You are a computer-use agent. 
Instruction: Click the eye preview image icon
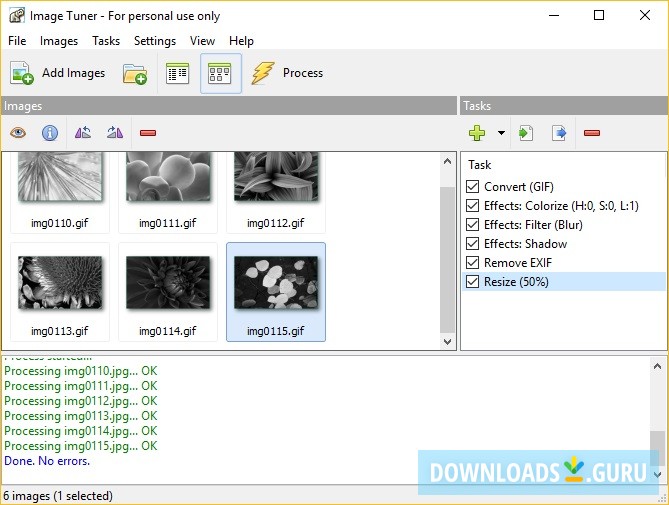point(18,133)
